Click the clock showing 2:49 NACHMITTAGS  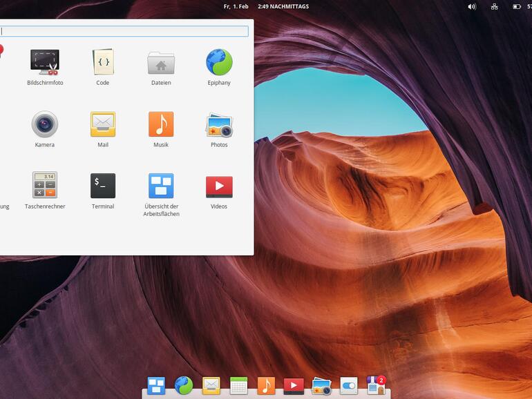[x=283, y=6]
